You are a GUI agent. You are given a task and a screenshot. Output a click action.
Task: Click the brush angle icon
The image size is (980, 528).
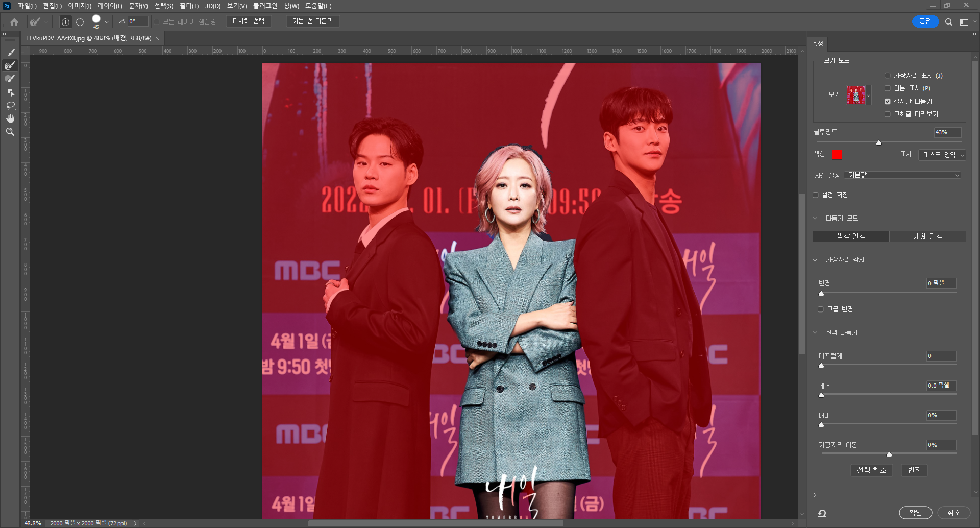122,21
